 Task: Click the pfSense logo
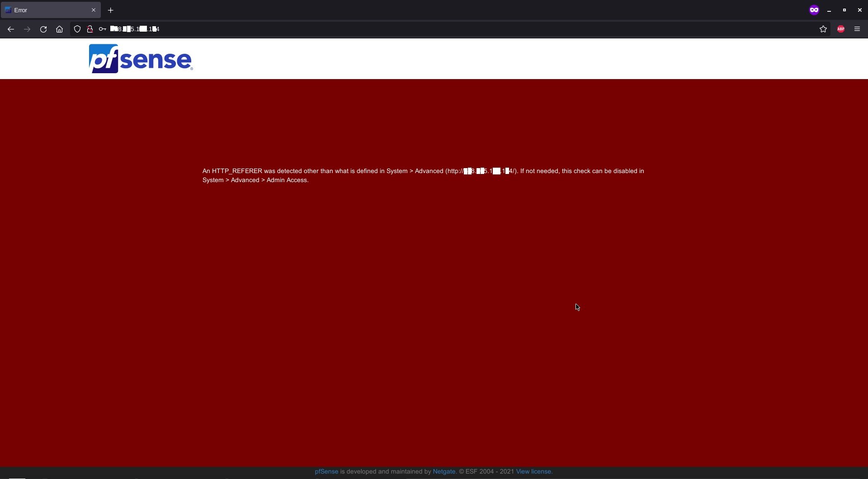tap(141, 59)
